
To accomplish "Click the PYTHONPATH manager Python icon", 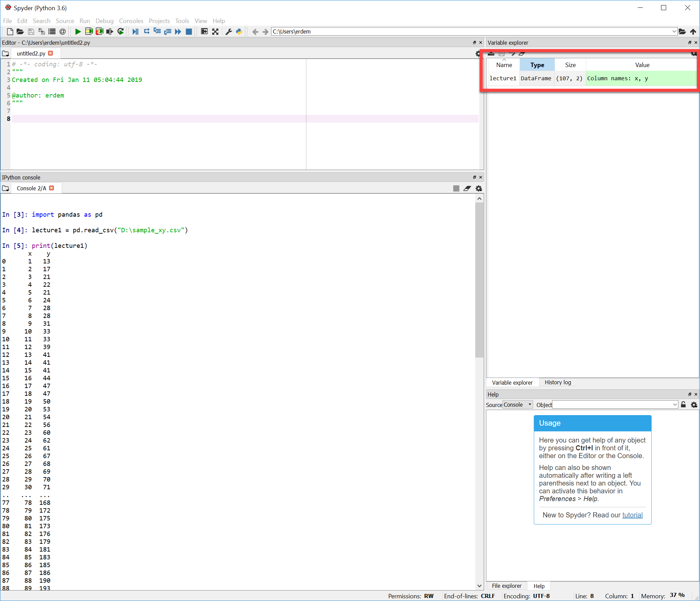I will (x=239, y=31).
